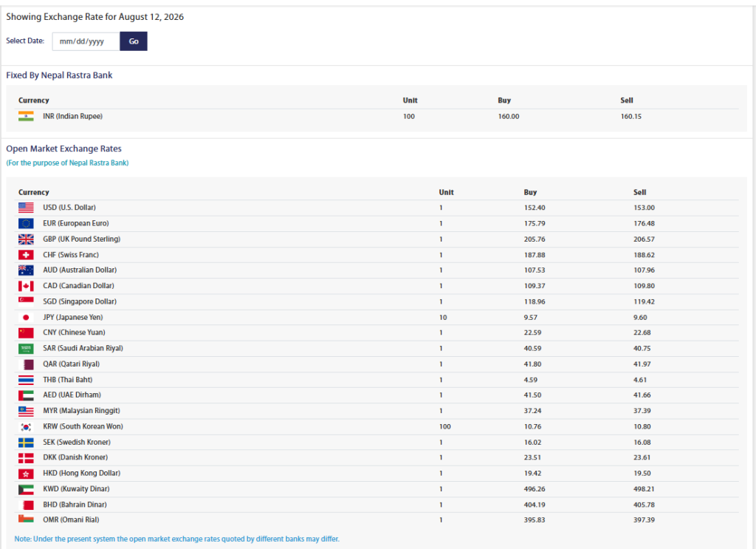Click the OMR buy rate 395.83
Viewport: 756px width, 549px height.
click(x=535, y=520)
